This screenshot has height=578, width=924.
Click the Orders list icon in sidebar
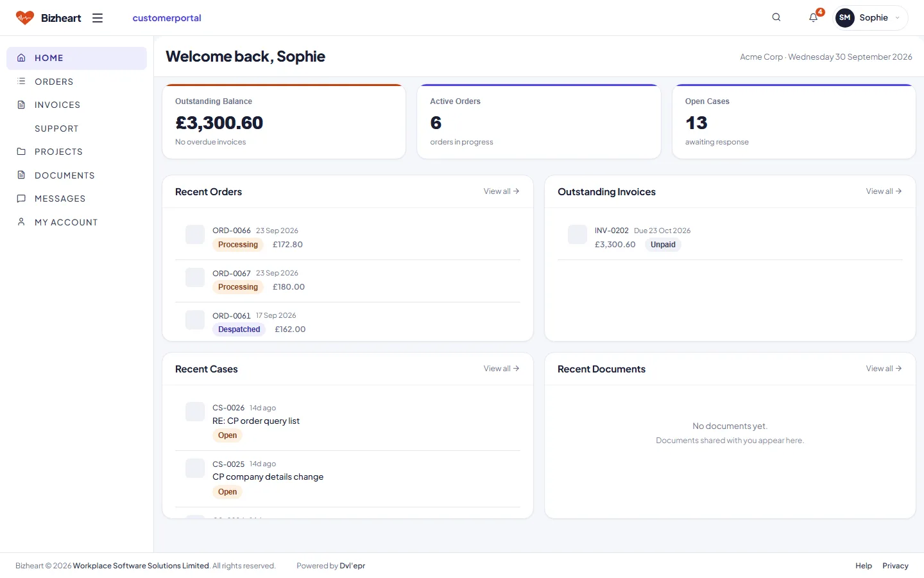(x=21, y=82)
